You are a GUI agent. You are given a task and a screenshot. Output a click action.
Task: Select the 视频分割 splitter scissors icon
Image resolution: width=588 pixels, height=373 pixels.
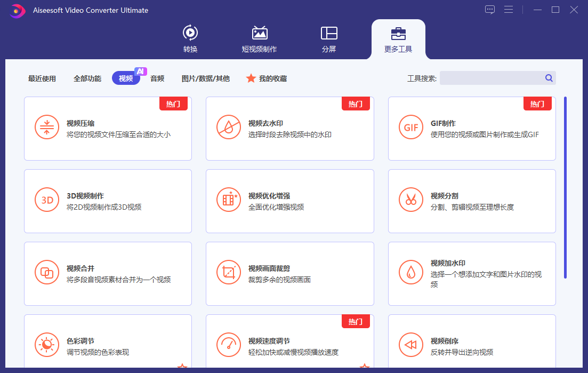click(x=410, y=200)
